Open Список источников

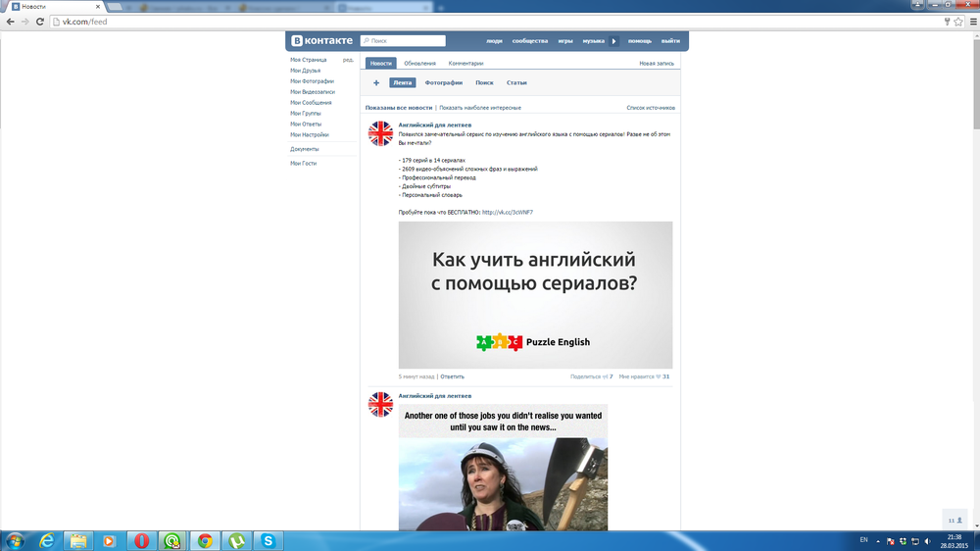pyautogui.click(x=651, y=108)
